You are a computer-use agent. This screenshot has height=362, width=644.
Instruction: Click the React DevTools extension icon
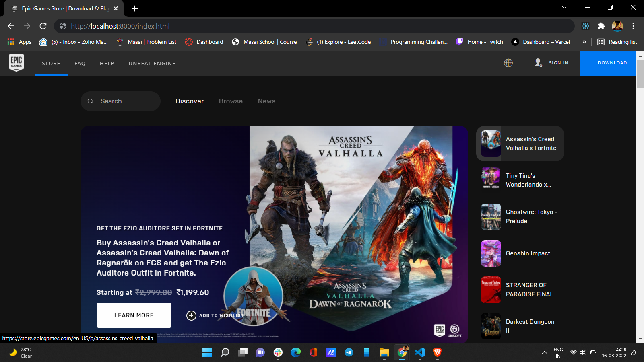(585, 26)
